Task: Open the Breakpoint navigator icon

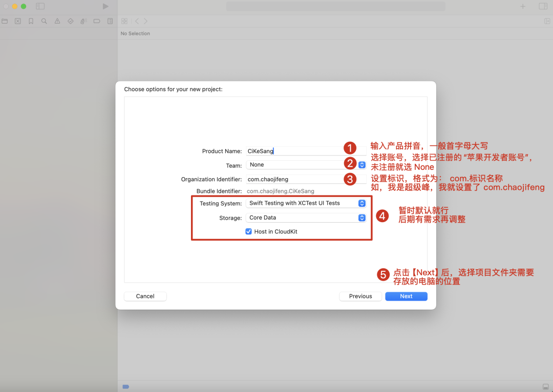Action: (97, 21)
